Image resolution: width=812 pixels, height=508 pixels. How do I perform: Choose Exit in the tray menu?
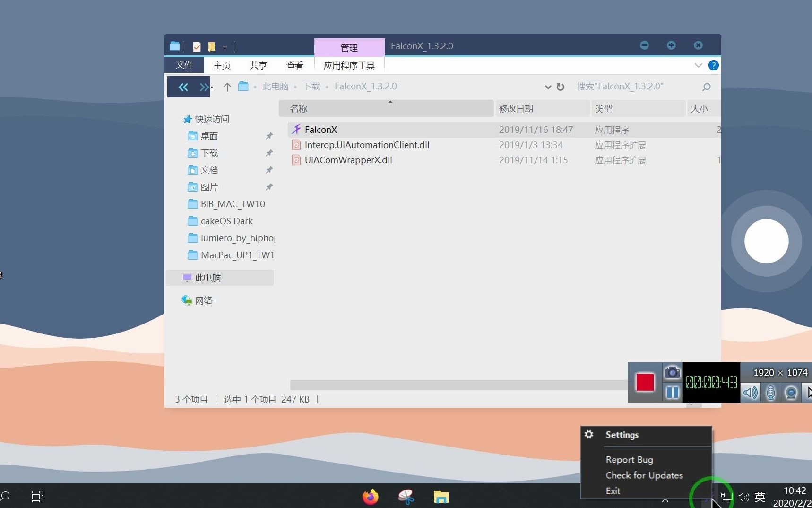point(613,491)
